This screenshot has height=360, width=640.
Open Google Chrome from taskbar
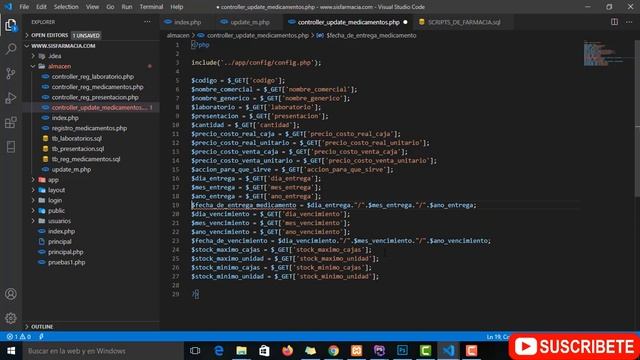pos(333,351)
